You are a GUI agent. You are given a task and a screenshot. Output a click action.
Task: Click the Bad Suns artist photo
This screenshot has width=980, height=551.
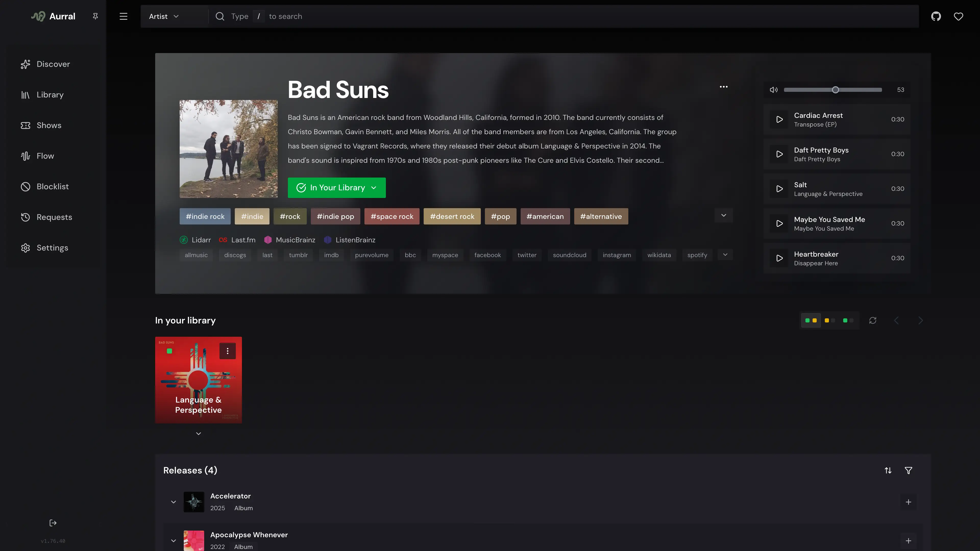click(229, 149)
